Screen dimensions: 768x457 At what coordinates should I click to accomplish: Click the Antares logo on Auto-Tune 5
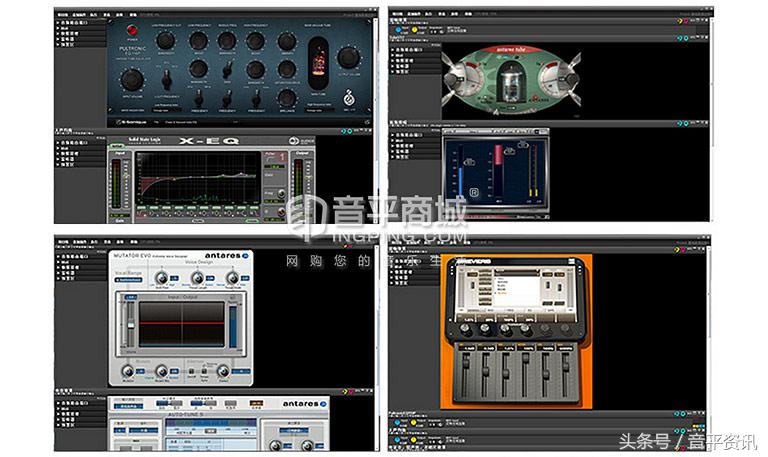pos(304,404)
